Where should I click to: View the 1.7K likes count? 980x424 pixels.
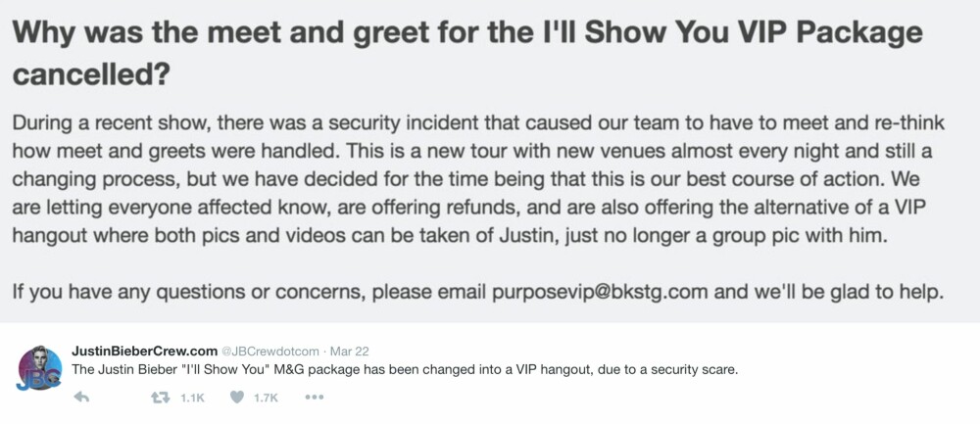[266, 398]
